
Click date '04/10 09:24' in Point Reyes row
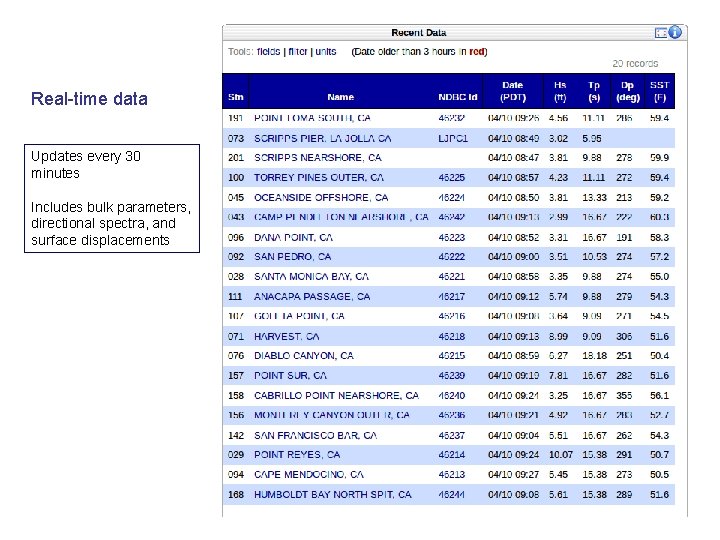coord(513,455)
